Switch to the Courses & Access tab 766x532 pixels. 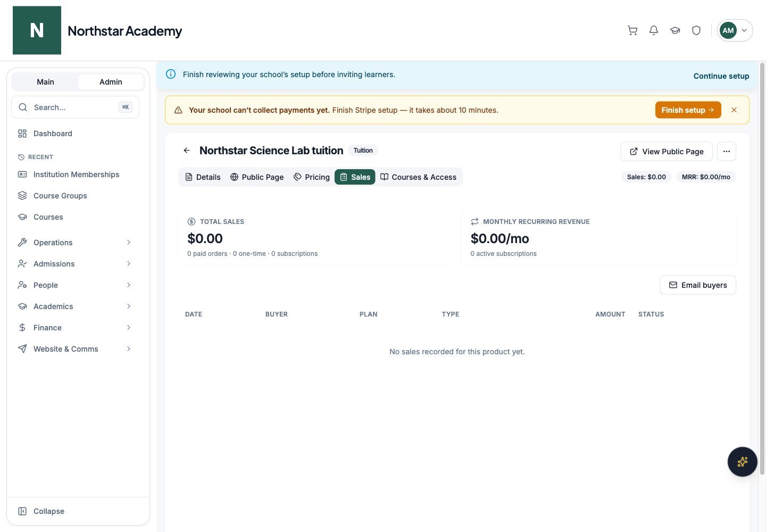(418, 177)
